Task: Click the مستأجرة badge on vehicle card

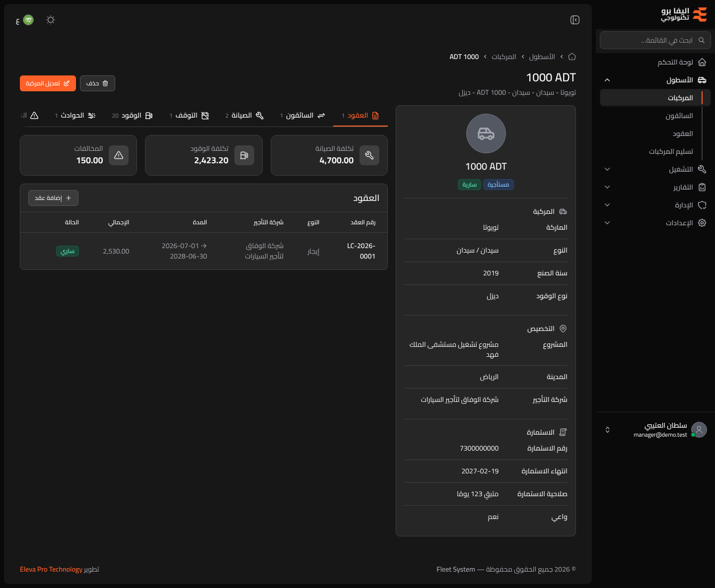Action: point(498,185)
